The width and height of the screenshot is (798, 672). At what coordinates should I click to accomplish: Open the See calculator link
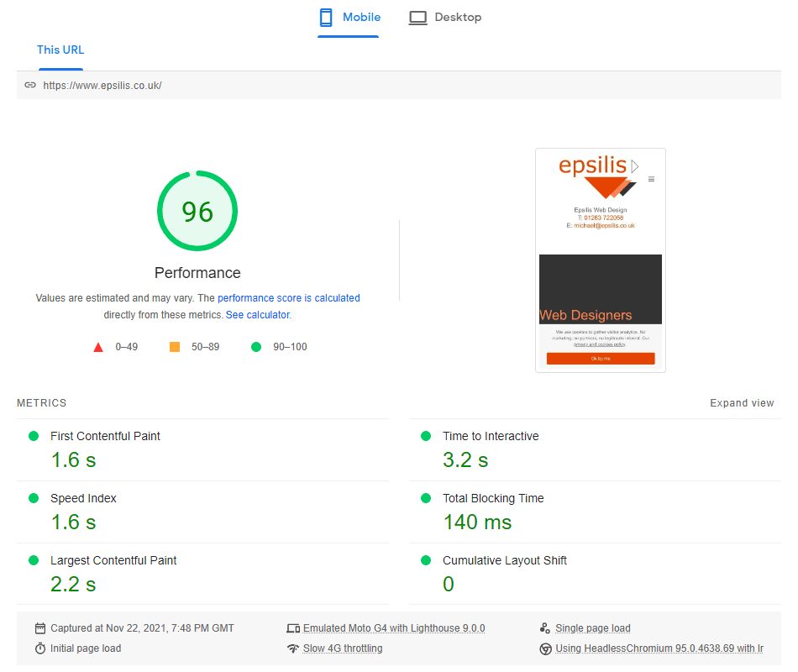tap(258, 315)
